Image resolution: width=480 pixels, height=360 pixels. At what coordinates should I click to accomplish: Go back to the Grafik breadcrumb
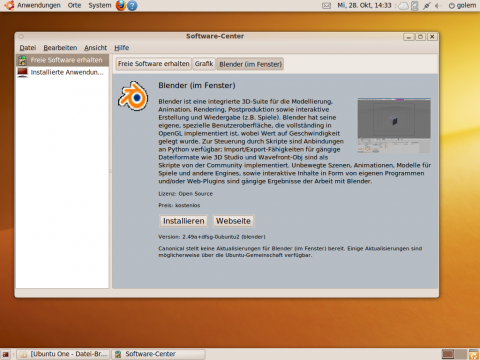pyautogui.click(x=204, y=64)
